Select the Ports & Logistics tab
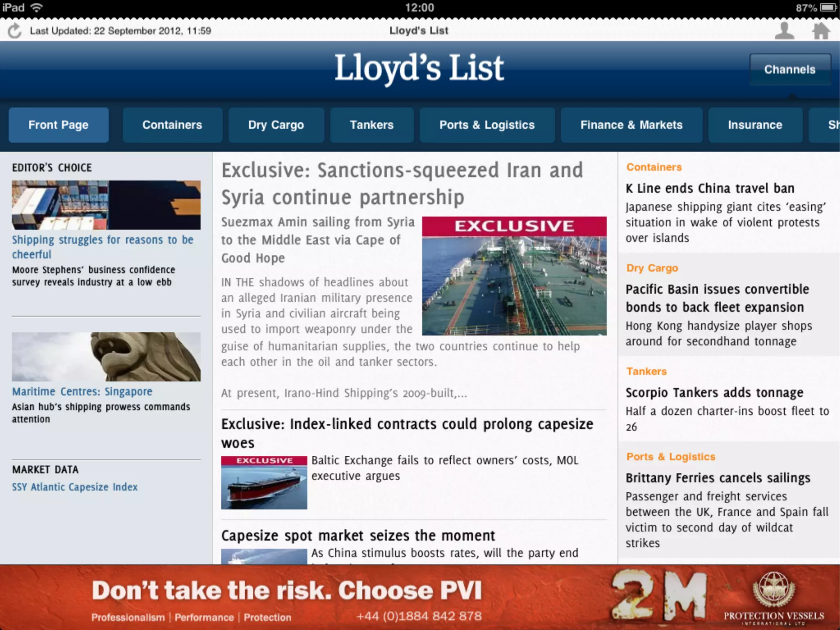Screen dimensions: 840x630 487,125
